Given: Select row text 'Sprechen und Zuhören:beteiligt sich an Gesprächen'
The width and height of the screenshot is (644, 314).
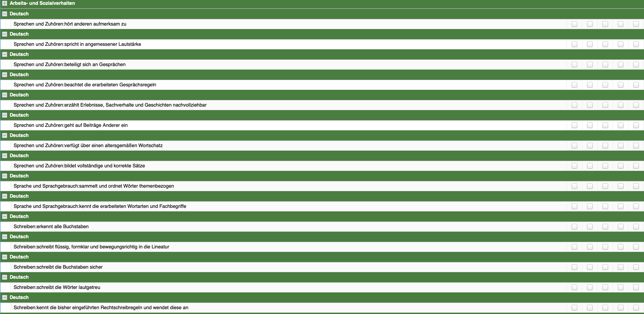Looking at the screenshot, I should click(70, 65).
